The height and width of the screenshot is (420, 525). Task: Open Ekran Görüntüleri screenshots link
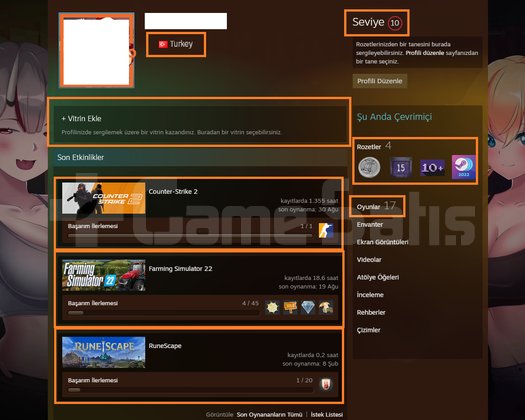382,242
